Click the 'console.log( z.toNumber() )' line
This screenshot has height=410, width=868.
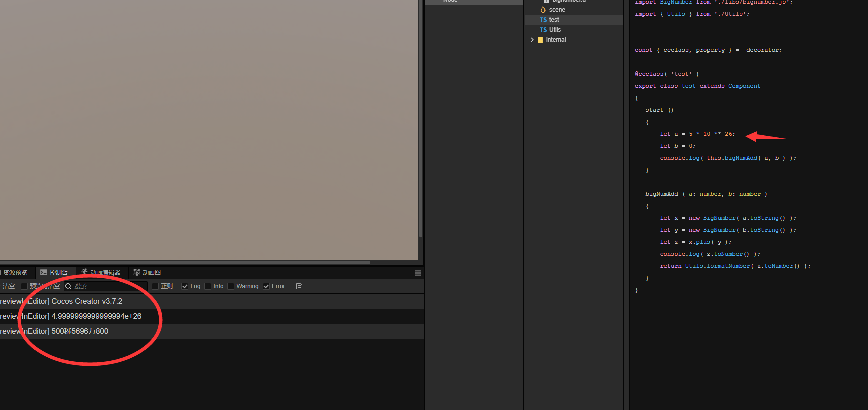[x=710, y=254]
